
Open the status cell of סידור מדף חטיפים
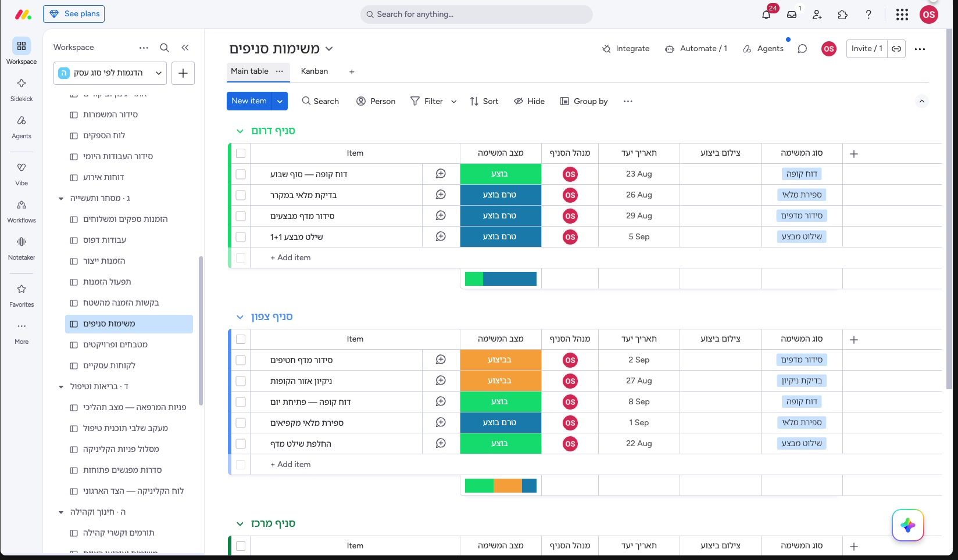point(501,360)
